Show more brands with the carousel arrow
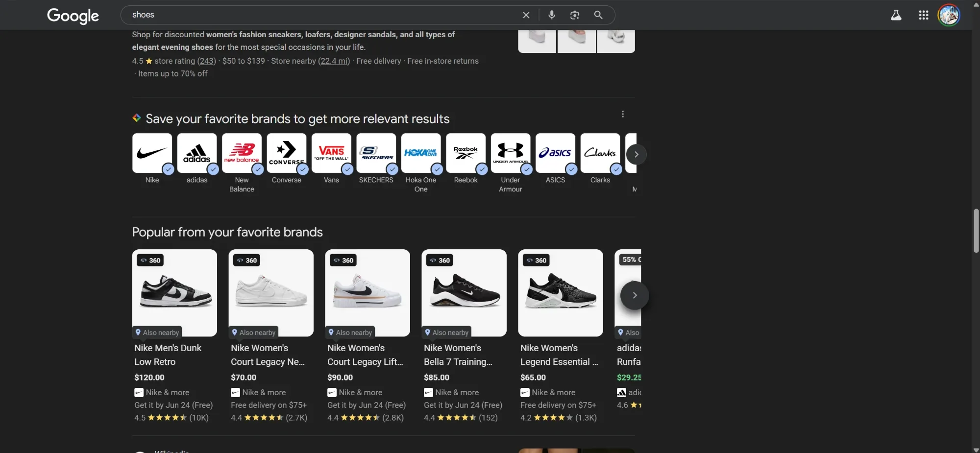This screenshot has height=453, width=980. pos(637,154)
